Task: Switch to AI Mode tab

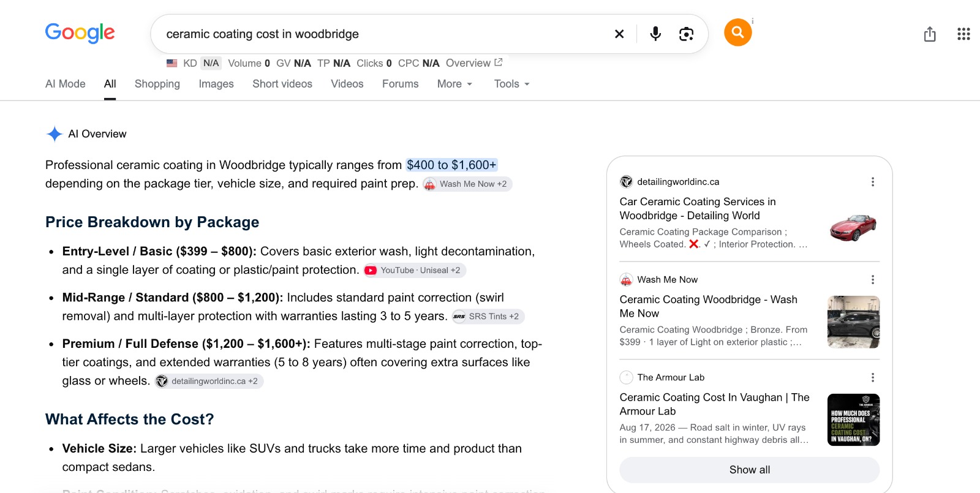Action: [66, 84]
